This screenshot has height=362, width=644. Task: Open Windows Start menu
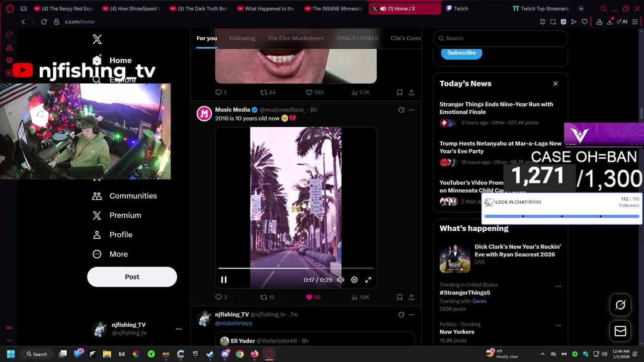click(11, 354)
